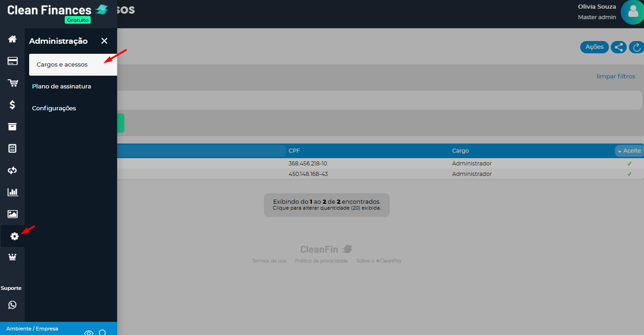Image resolution: width=644 pixels, height=335 pixels.
Task: Select Cargos e acessos menu item
Action: pos(62,65)
